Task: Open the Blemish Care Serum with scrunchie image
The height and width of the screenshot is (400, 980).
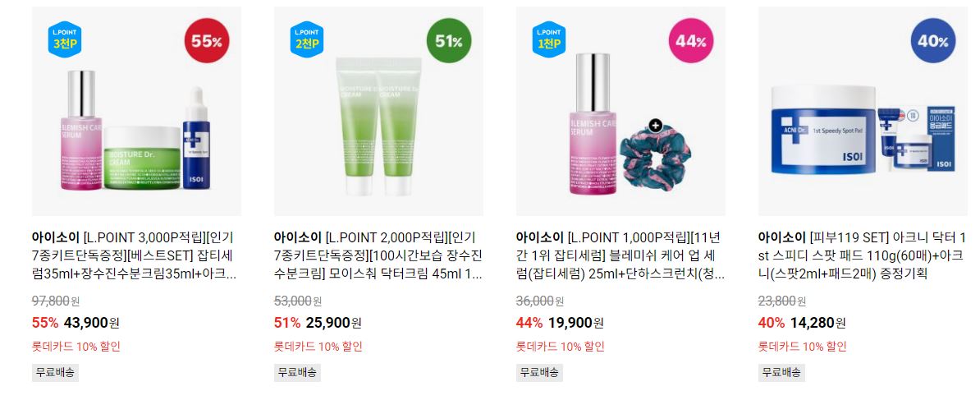Action: pyautogui.click(x=621, y=111)
